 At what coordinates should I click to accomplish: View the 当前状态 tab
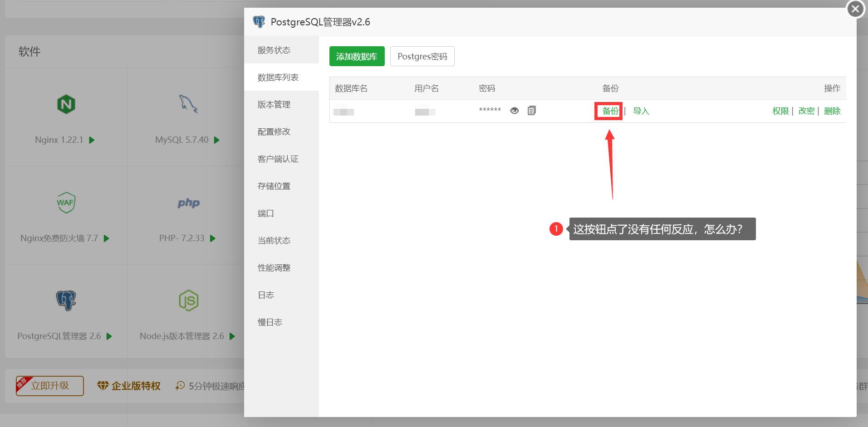pyautogui.click(x=281, y=240)
